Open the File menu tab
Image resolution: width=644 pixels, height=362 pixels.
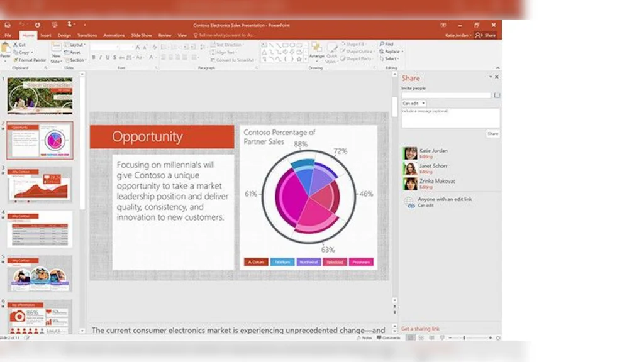[8, 35]
